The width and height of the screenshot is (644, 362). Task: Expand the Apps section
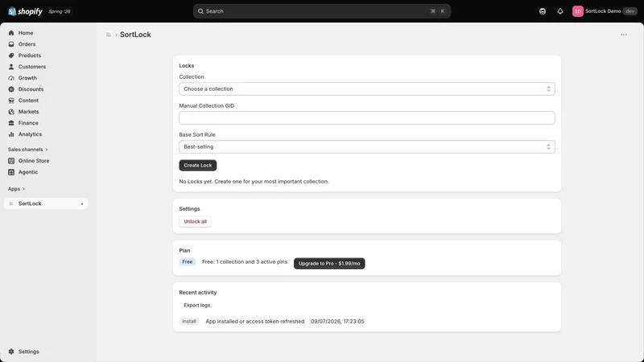[16, 189]
